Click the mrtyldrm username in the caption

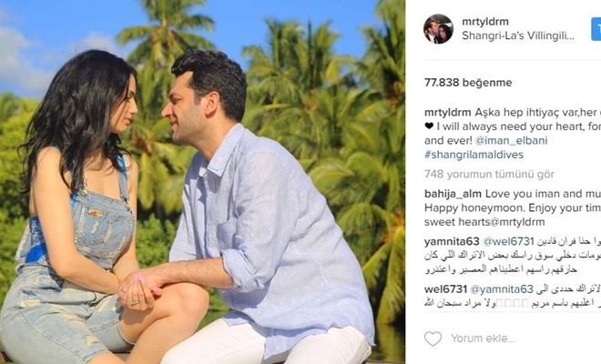pyautogui.click(x=448, y=112)
